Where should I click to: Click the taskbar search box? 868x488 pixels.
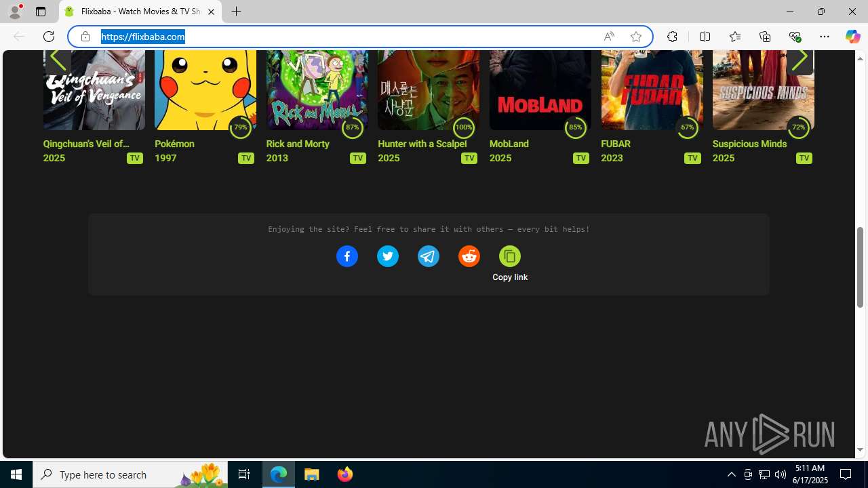pyautogui.click(x=130, y=474)
